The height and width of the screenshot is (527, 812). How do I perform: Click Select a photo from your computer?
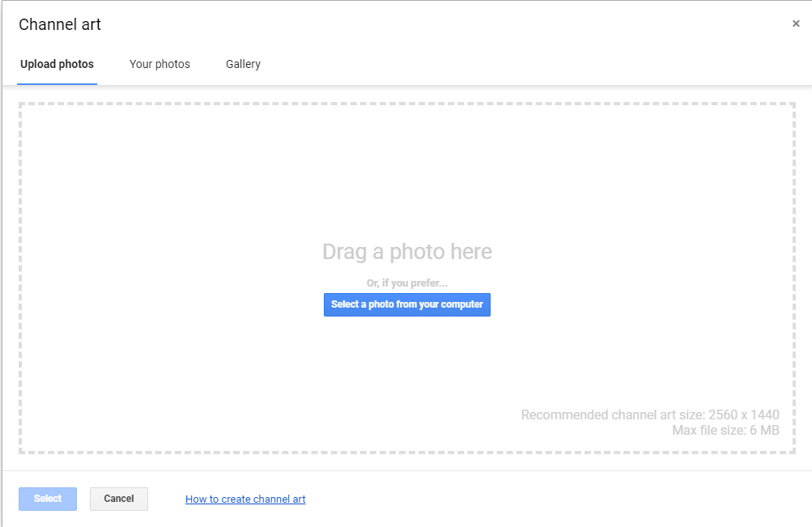click(x=406, y=304)
